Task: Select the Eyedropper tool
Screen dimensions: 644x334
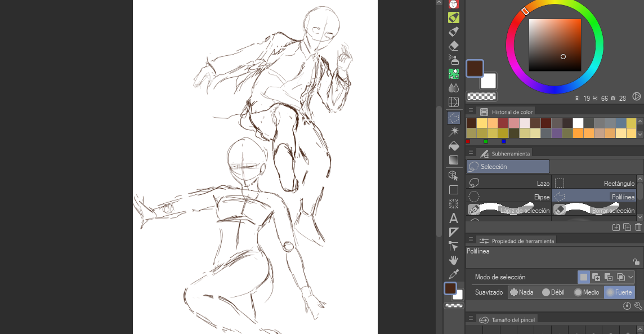Action: (454, 274)
